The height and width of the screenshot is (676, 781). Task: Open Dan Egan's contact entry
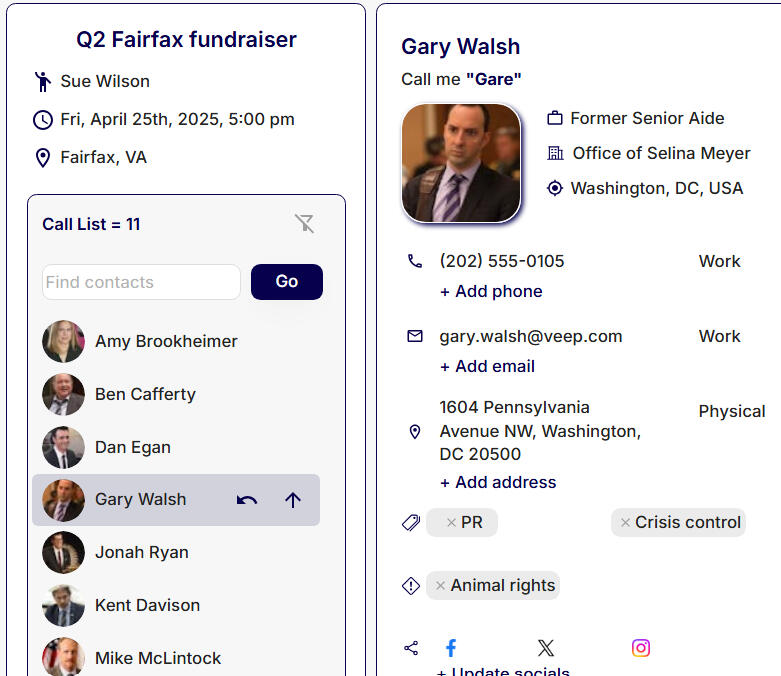click(133, 447)
